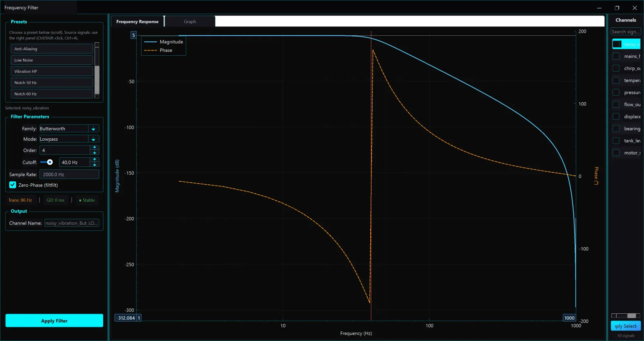Check the mains_h channel checkbox
Image resolution: width=644 pixels, height=341 pixels.
tap(616, 56)
